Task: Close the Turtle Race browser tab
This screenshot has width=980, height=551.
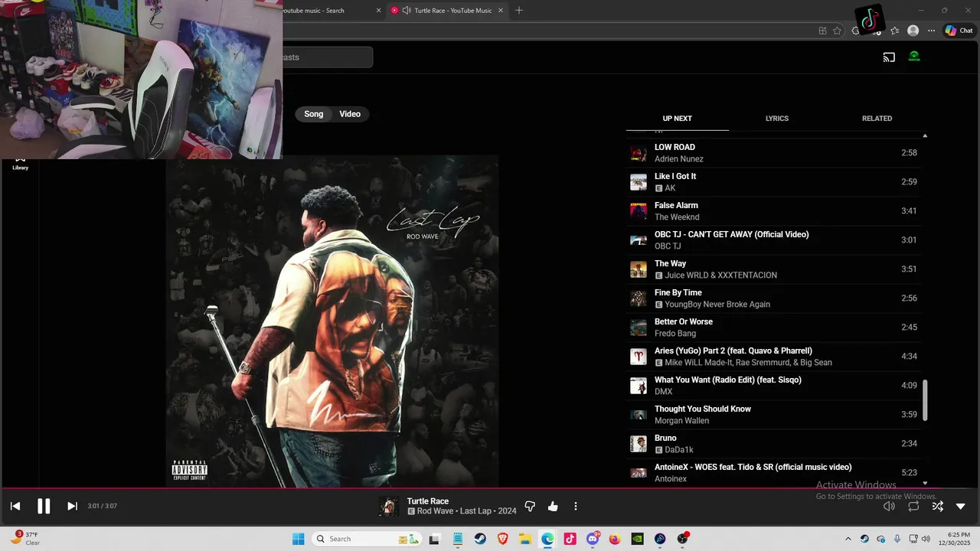Action: click(x=501, y=11)
